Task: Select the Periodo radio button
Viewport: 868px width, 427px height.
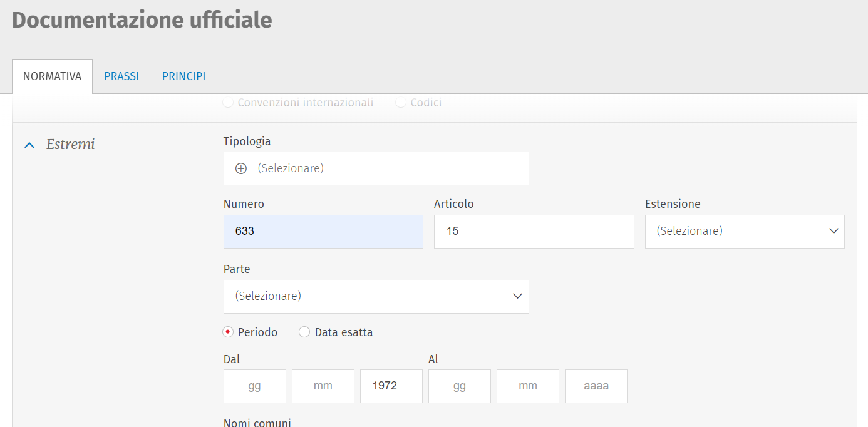Action: (x=229, y=332)
